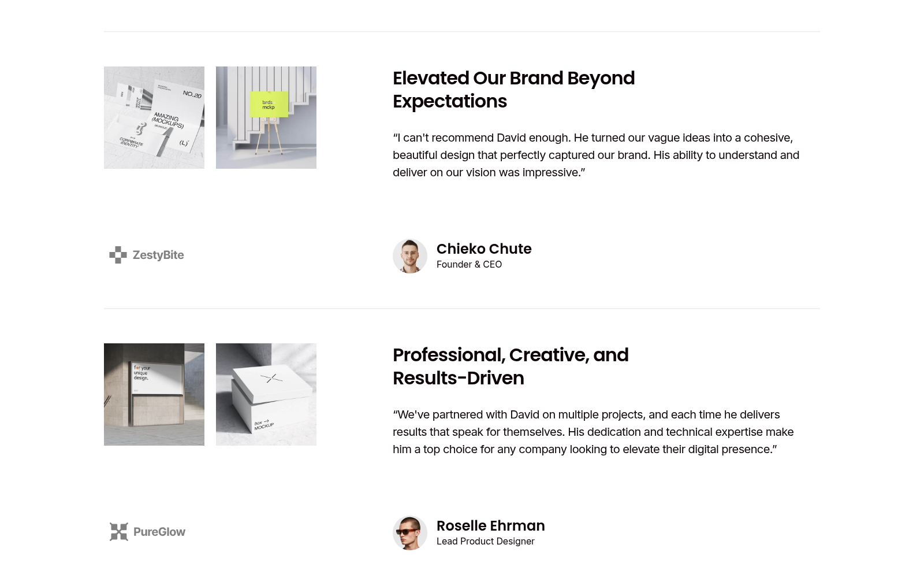View the stationery mockup thumbnail labeled NO.20
This screenshot has width=924, height=578.
tap(154, 117)
